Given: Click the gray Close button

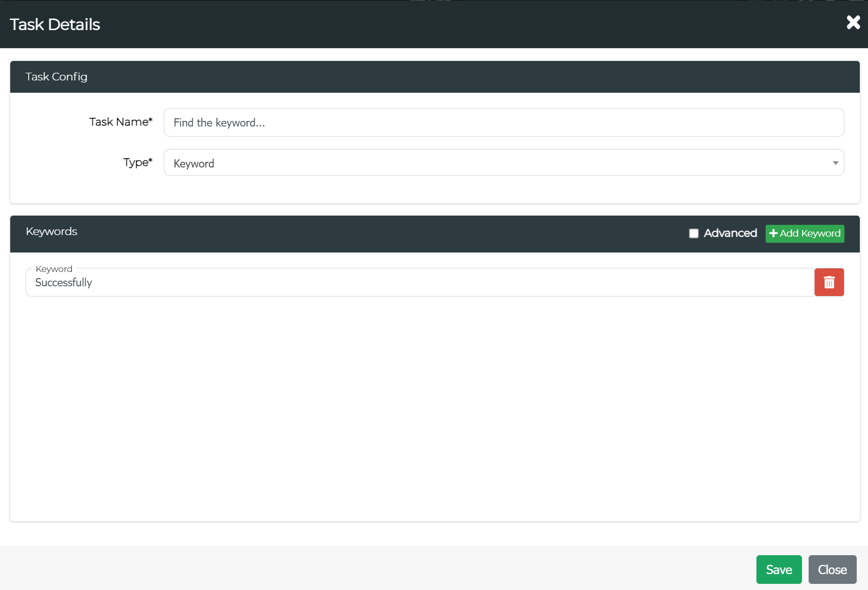Looking at the screenshot, I should (832, 570).
